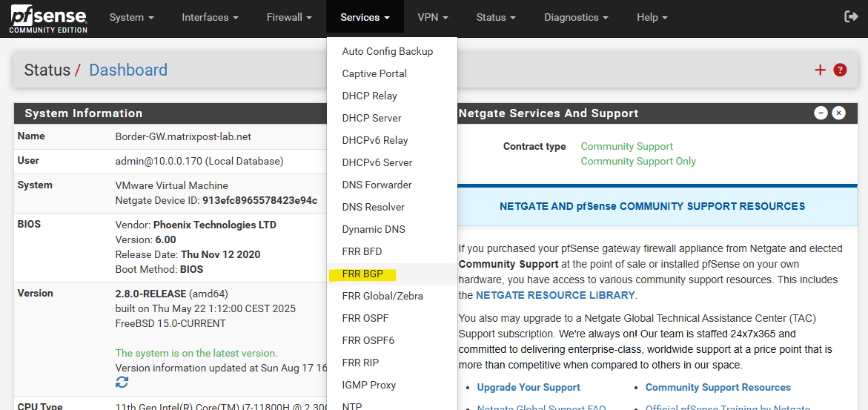Viewport: 868px width, 410px height.
Task: Click the Dashboard breadcrumb link
Action: [x=128, y=70]
